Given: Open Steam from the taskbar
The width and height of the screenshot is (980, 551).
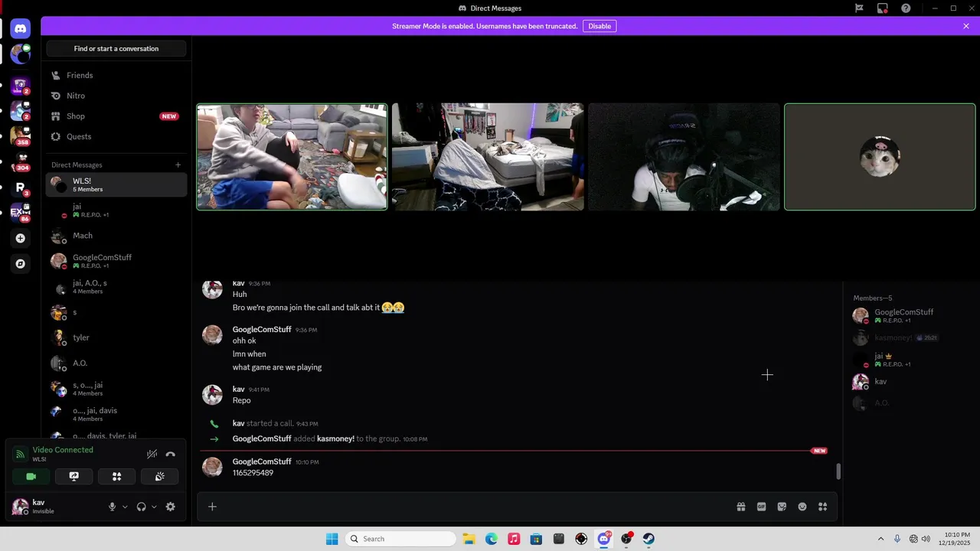Looking at the screenshot, I should coord(648,539).
